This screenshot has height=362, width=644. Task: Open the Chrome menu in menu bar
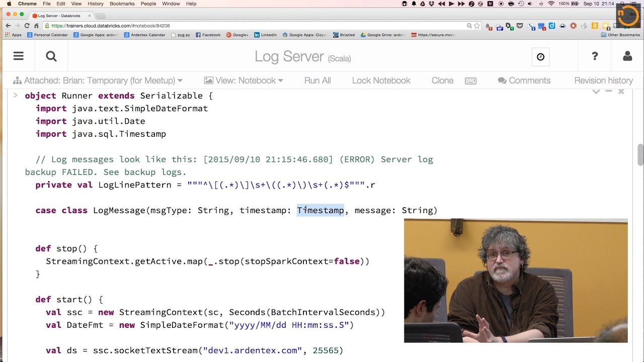pyautogui.click(x=28, y=4)
